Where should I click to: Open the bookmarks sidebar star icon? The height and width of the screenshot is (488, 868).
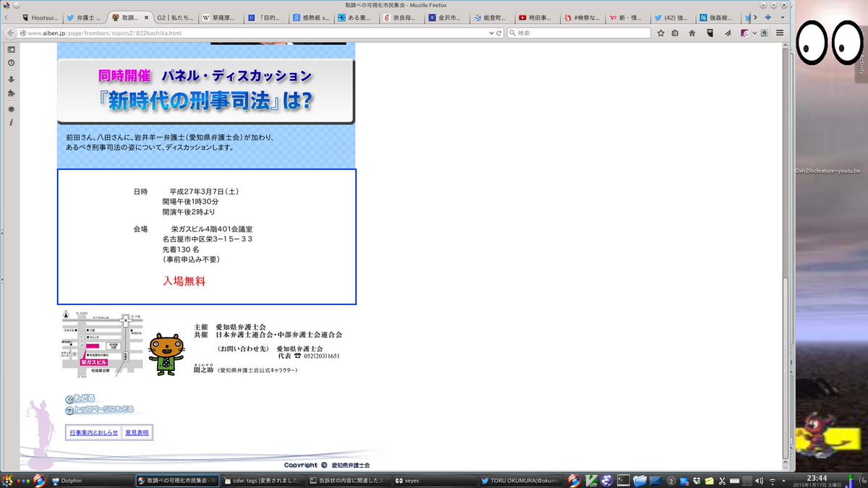(11, 50)
